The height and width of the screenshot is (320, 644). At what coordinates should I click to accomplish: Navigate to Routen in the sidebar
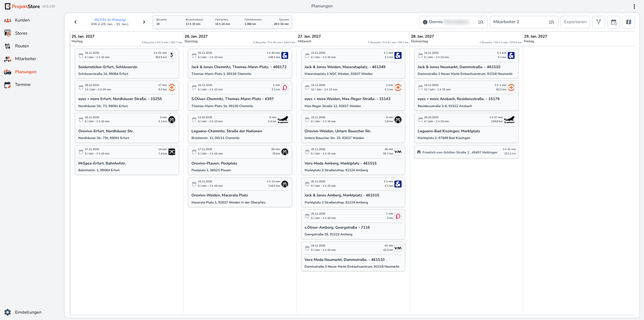(22, 46)
